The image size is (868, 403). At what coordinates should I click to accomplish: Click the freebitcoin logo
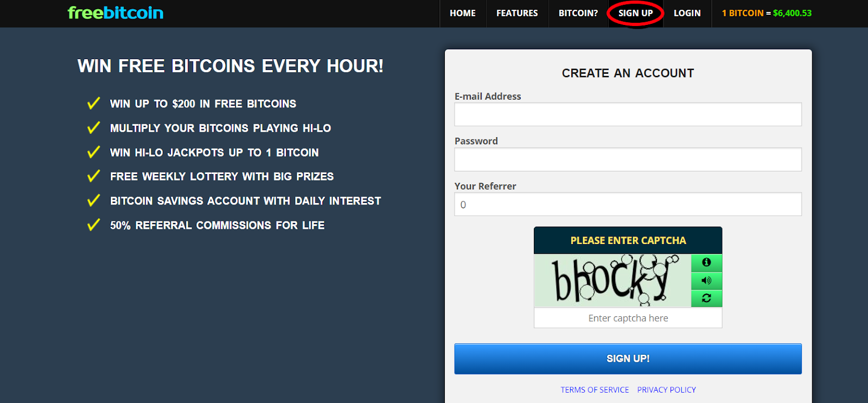coord(116,13)
